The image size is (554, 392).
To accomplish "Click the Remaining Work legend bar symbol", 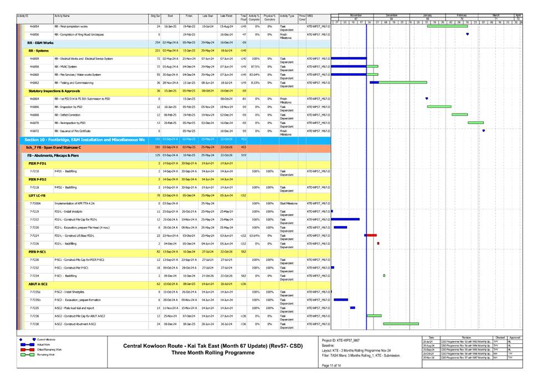I will (x=27, y=355).
